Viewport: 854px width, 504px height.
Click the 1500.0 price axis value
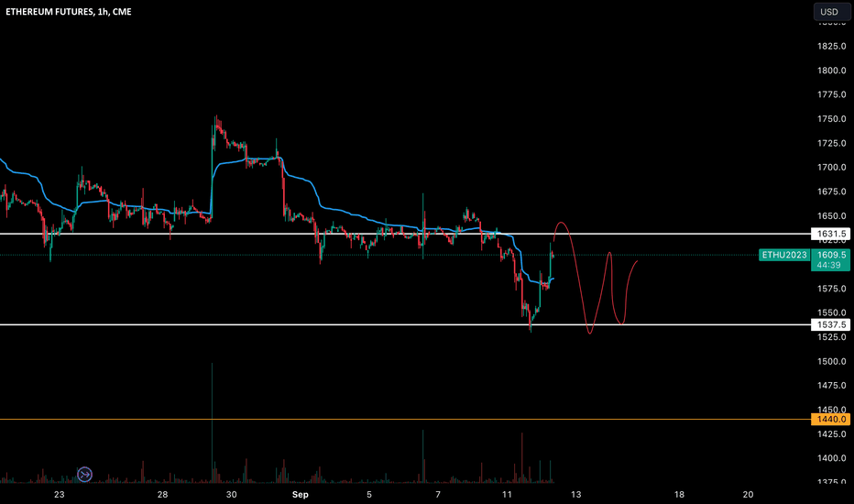pos(832,361)
